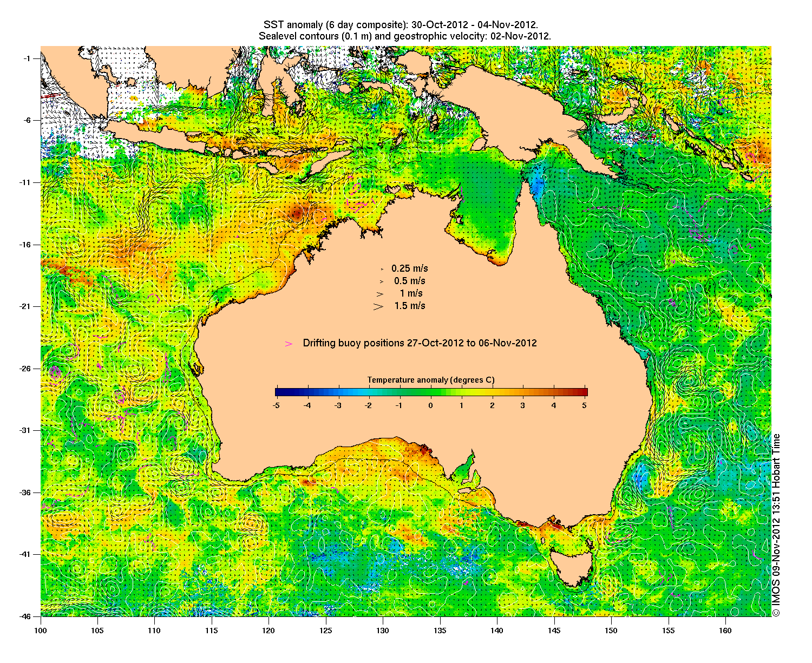
Task: Click the vertical "IMOS 09-Nov-2012 13:51 Hobart Time" credit
Action: [x=776, y=525]
